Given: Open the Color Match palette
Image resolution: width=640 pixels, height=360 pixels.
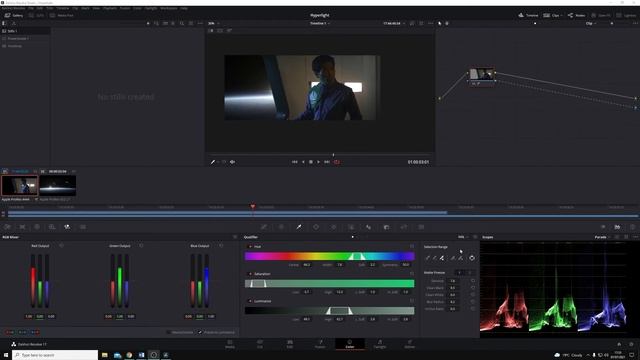Looking at the screenshot, I should point(22,227).
